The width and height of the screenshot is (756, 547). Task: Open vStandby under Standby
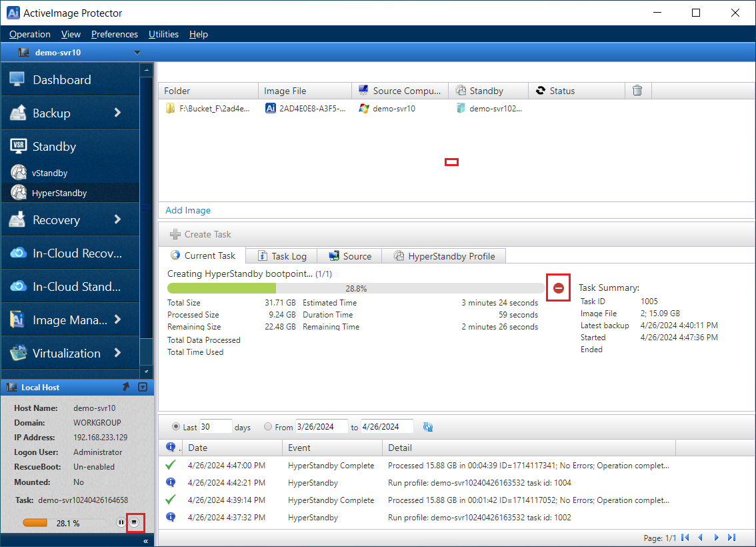click(x=71, y=173)
